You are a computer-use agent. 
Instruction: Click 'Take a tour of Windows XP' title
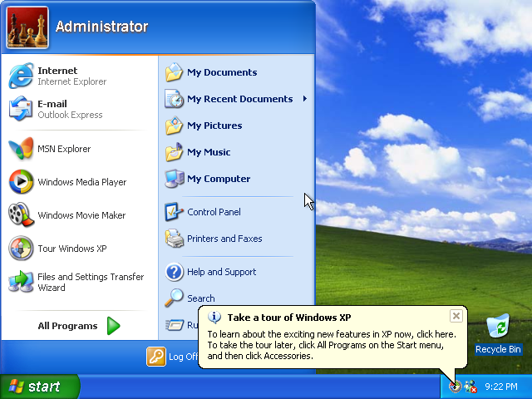[x=289, y=318]
